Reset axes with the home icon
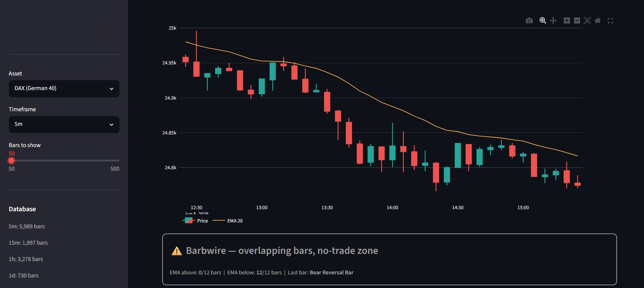 click(598, 20)
